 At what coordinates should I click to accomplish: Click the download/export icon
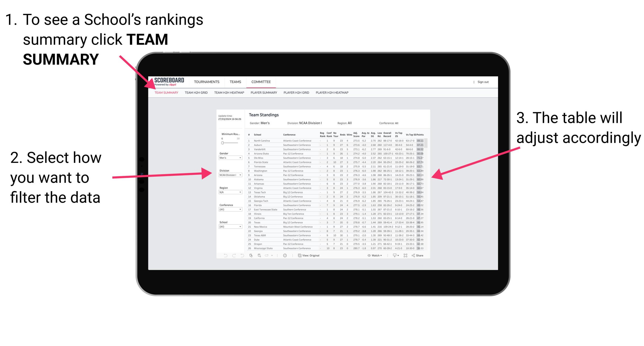coord(395,256)
